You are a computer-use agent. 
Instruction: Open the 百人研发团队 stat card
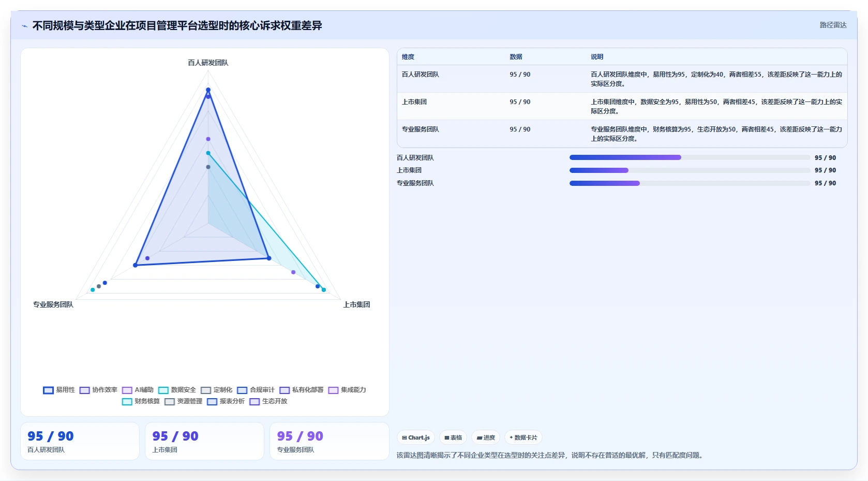coord(80,441)
